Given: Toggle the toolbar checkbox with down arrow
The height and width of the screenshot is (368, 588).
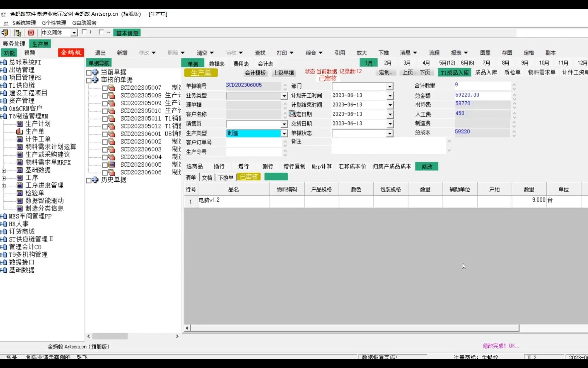Looking at the screenshot, I should 84,32.
